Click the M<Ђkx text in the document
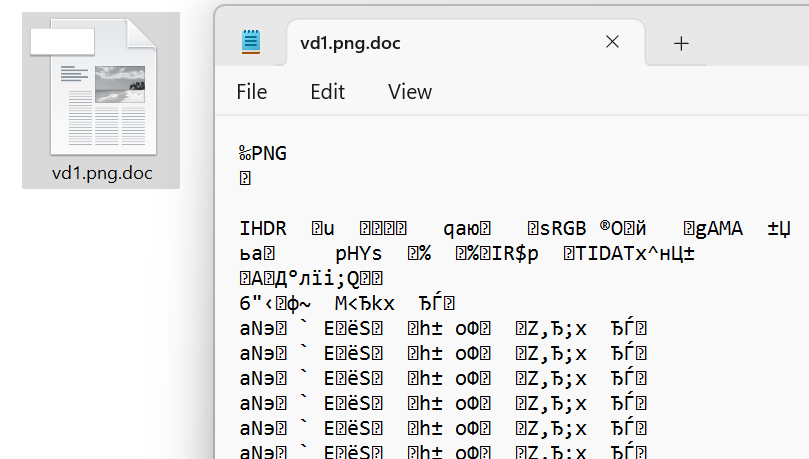 click(x=365, y=304)
